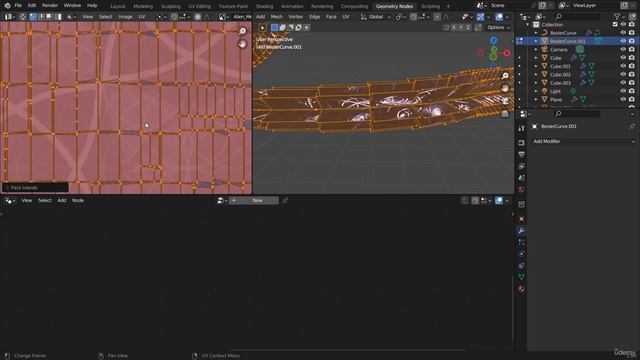The height and width of the screenshot is (360, 640).
Task: Select the Cube.001 outliner row
Action: coord(576,66)
